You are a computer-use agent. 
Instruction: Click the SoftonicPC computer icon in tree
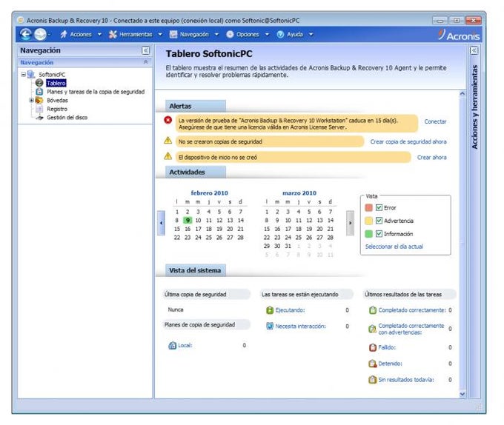31,75
